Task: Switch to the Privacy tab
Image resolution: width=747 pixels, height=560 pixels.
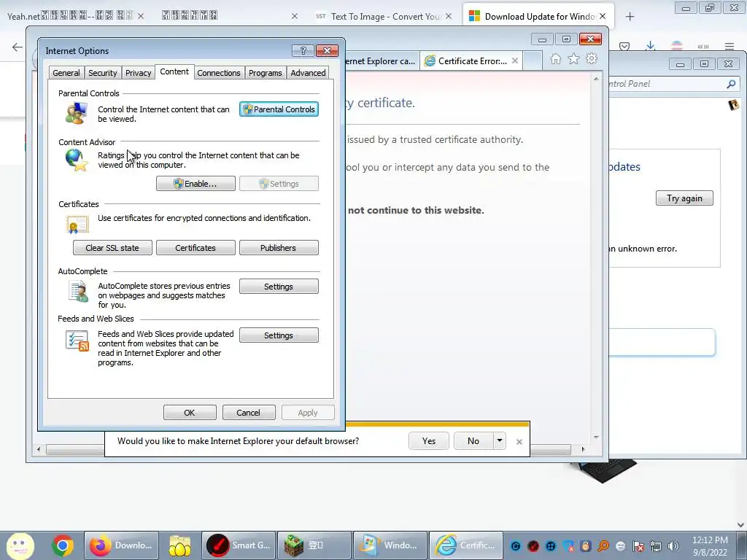Action: pos(138,73)
